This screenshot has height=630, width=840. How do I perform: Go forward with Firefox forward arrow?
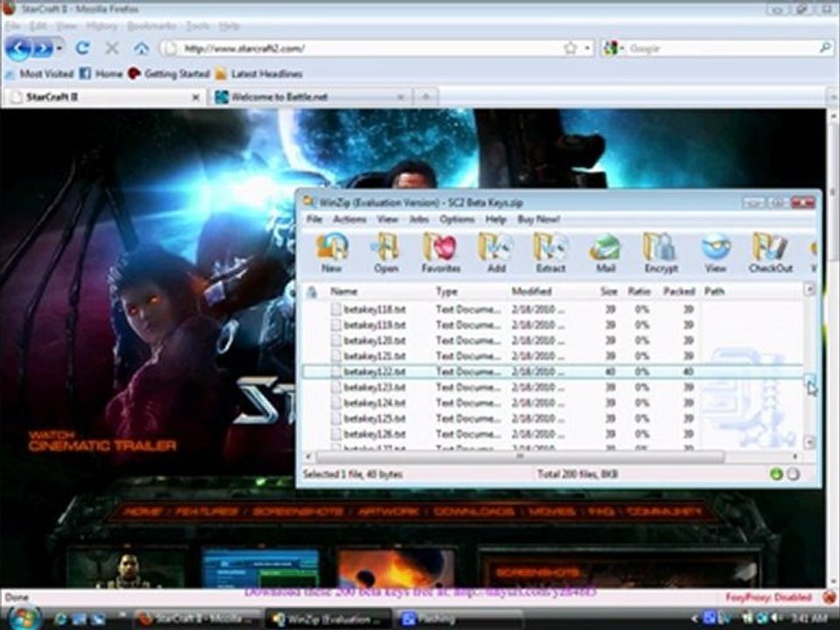pos(42,49)
